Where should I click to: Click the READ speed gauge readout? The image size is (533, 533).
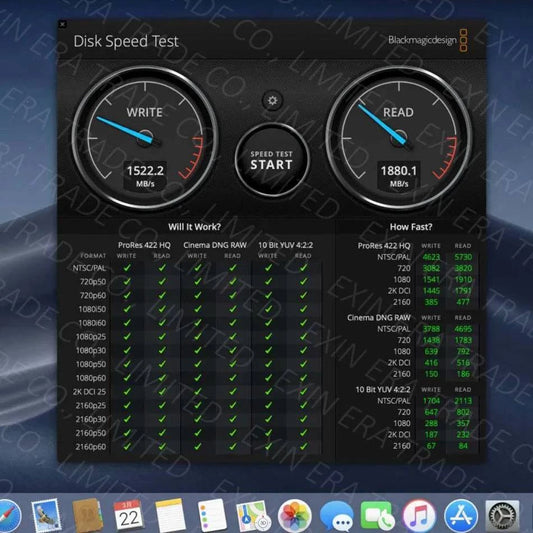pyautogui.click(x=398, y=175)
